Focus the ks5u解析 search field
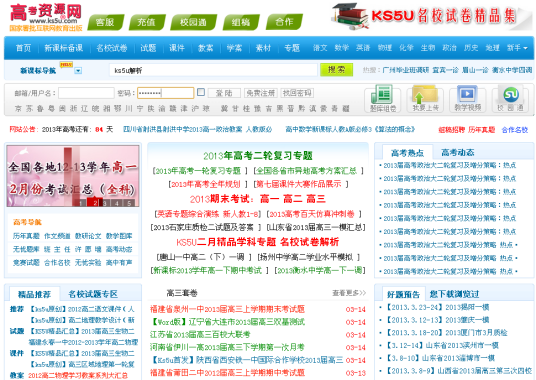 [214, 70]
